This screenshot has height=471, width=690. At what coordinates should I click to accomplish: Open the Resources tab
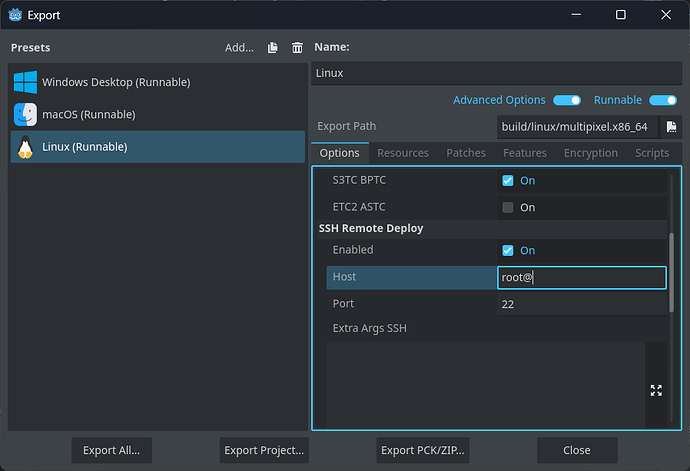(x=403, y=153)
